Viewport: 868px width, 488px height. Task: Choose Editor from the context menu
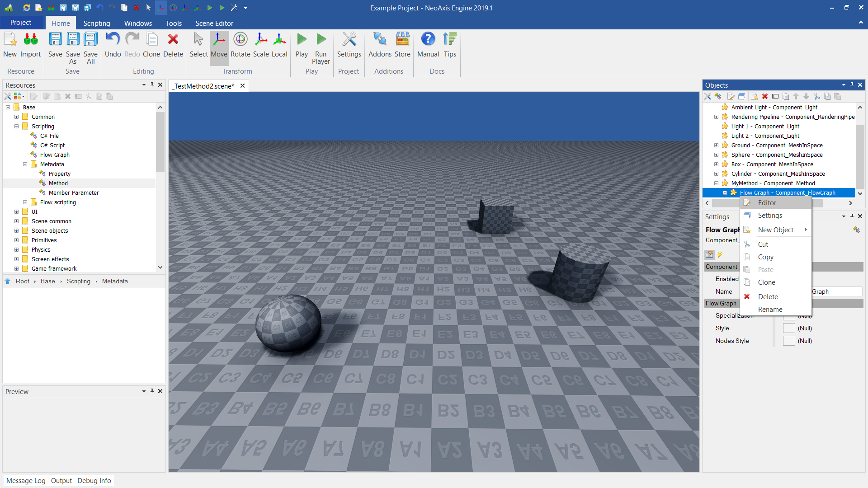pyautogui.click(x=767, y=203)
